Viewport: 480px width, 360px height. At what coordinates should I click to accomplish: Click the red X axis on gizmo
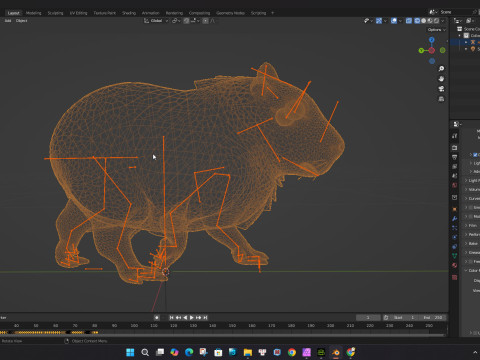click(432, 50)
